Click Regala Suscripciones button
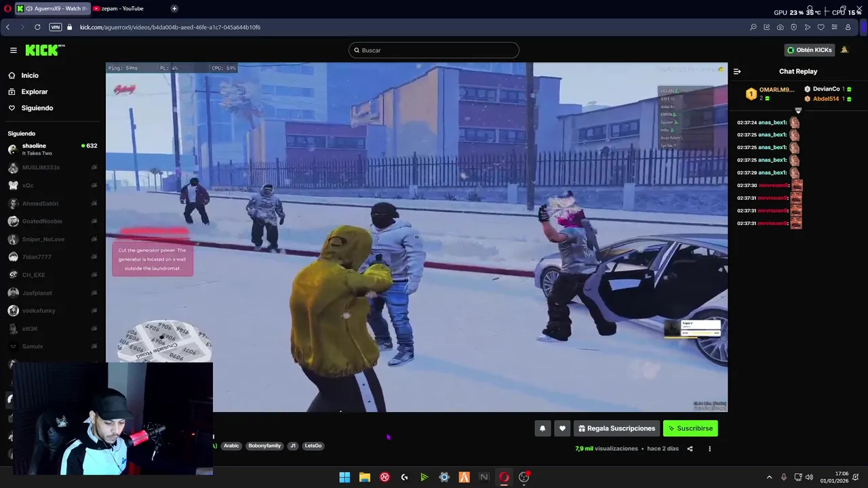Image resolution: width=868 pixels, height=488 pixels. tap(616, 428)
